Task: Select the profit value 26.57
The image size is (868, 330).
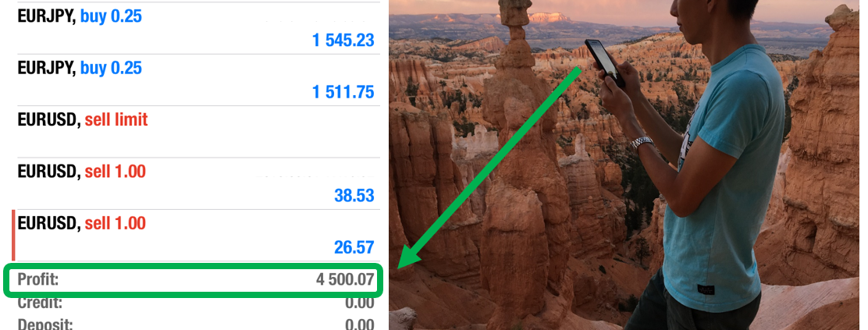Action: point(354,247)
